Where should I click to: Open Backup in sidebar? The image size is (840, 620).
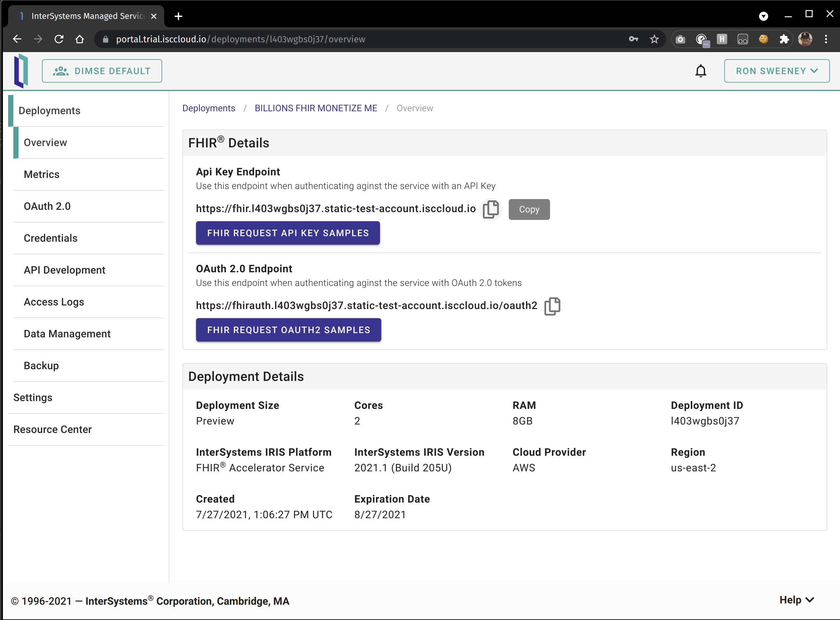tap(89, 366)
